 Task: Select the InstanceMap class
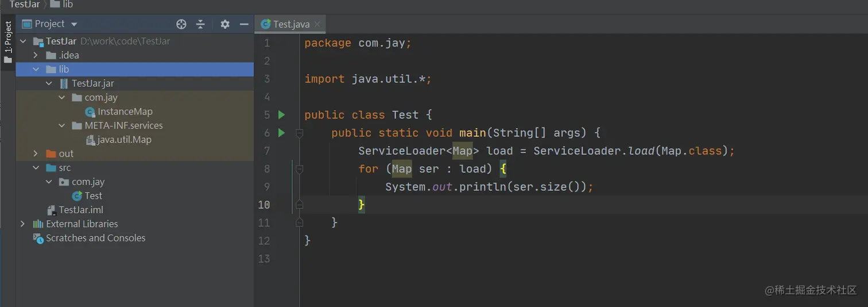pos(135,112)
